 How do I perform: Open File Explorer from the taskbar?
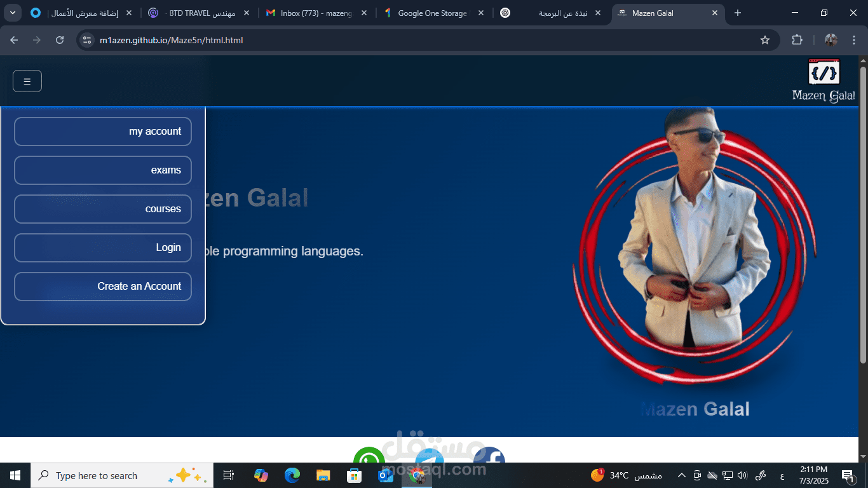323,475
